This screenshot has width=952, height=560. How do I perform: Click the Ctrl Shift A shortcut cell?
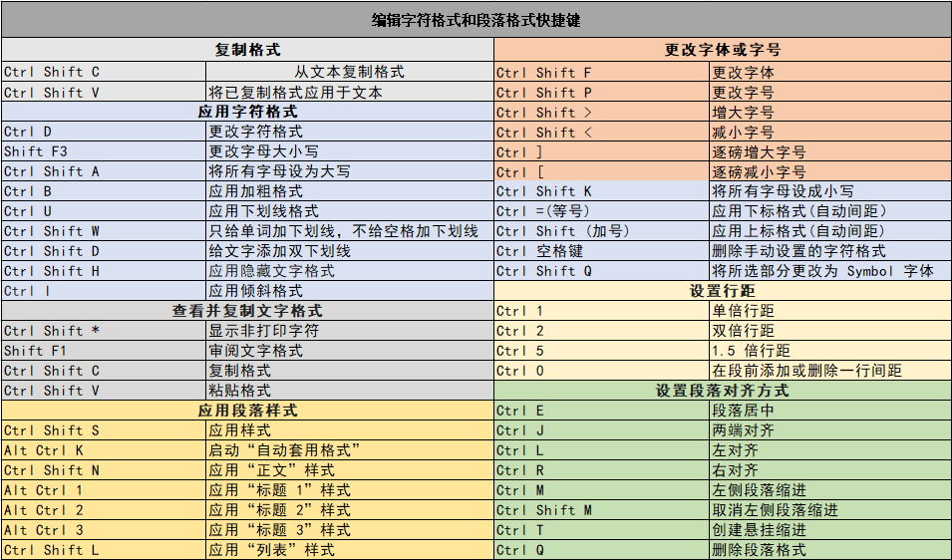104,171
